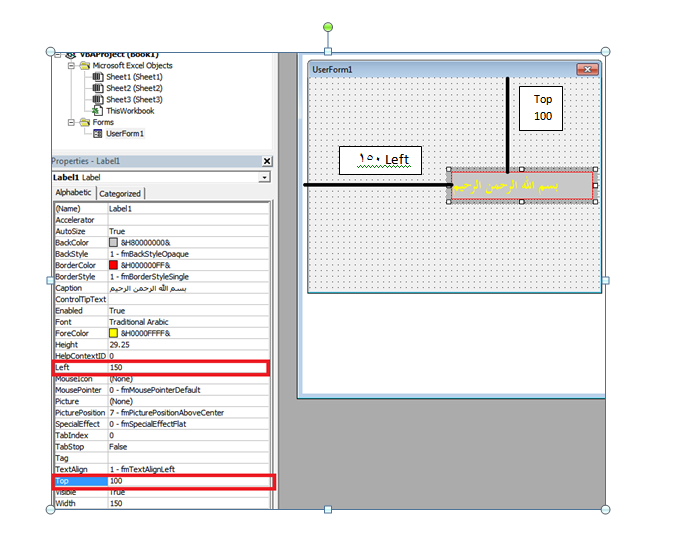
Task: Select the Tag property row
Action: tap(162, 458)
